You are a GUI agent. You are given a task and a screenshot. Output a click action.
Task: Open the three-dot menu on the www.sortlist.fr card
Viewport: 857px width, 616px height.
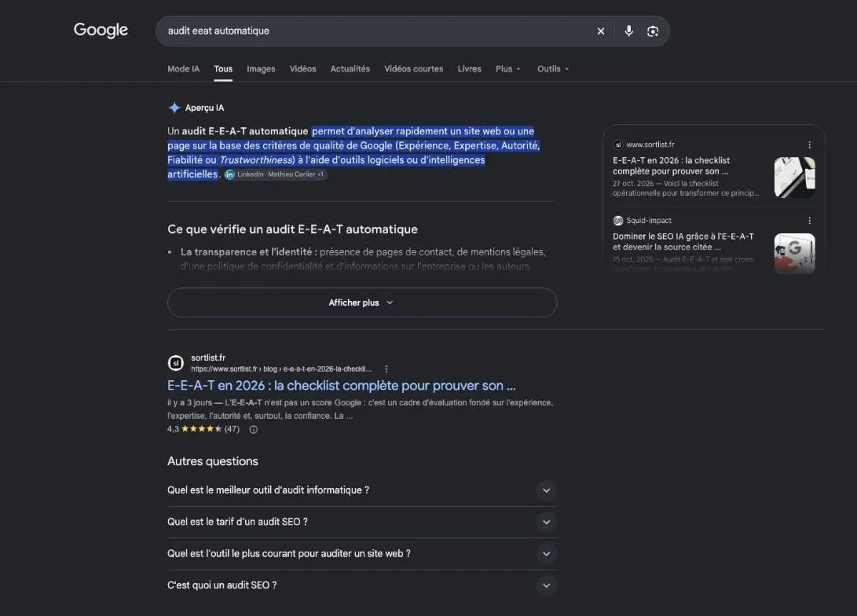tap(809, 145)
